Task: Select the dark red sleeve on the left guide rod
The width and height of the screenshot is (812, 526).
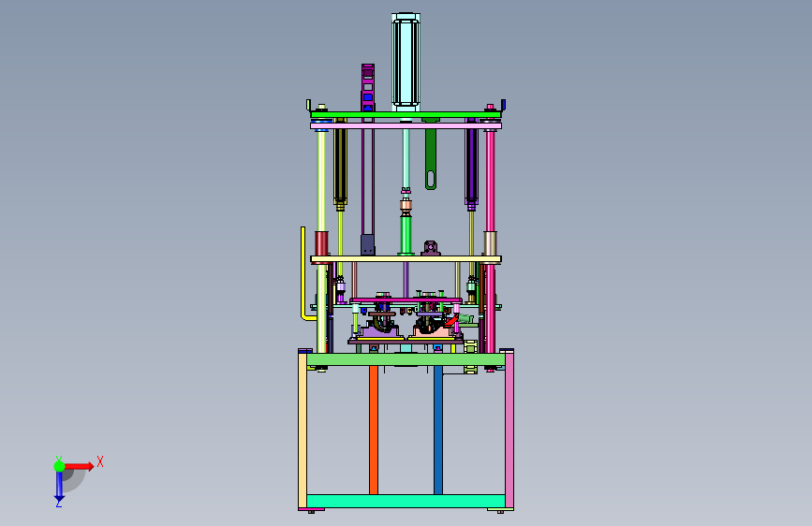Action: [x=321, y=243]
